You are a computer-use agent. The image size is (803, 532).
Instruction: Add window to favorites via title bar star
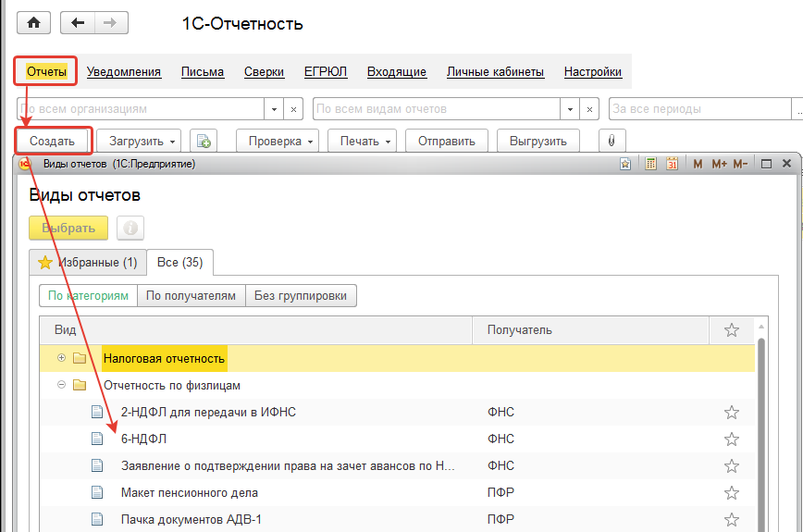pyautogui.click(x=625, y=164)
